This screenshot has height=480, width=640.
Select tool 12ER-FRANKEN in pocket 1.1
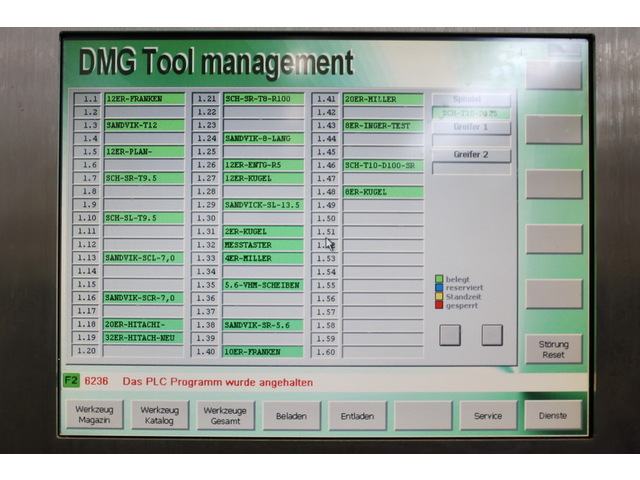click(x=144, y=99)
